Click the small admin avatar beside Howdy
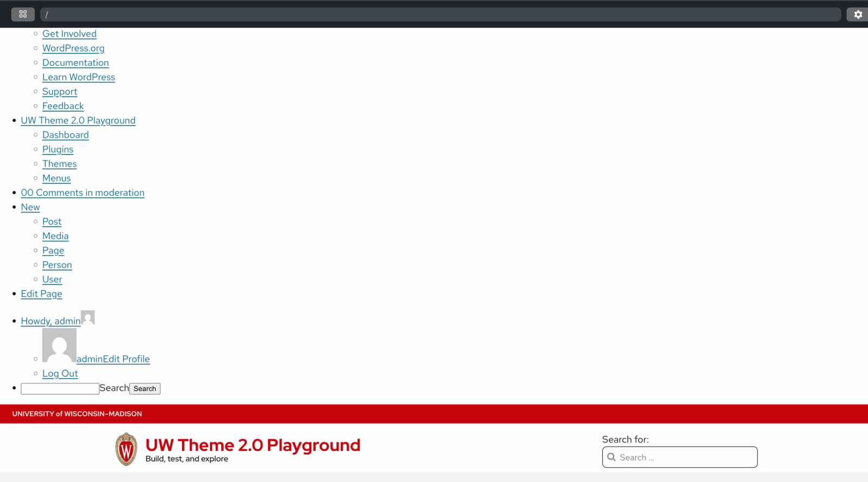The height and width of the screenshot is (482, 868). coord(88,317)
